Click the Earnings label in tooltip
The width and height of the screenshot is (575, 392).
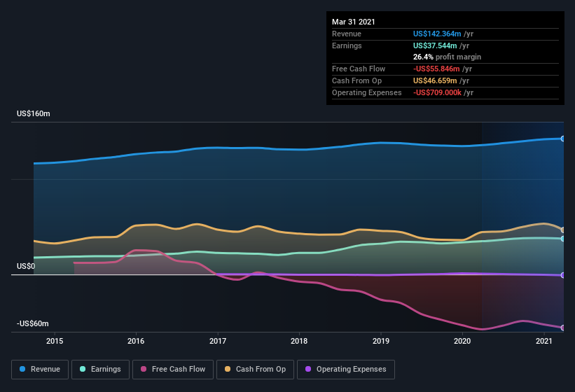pyautogui.click(x=347, y=45)
